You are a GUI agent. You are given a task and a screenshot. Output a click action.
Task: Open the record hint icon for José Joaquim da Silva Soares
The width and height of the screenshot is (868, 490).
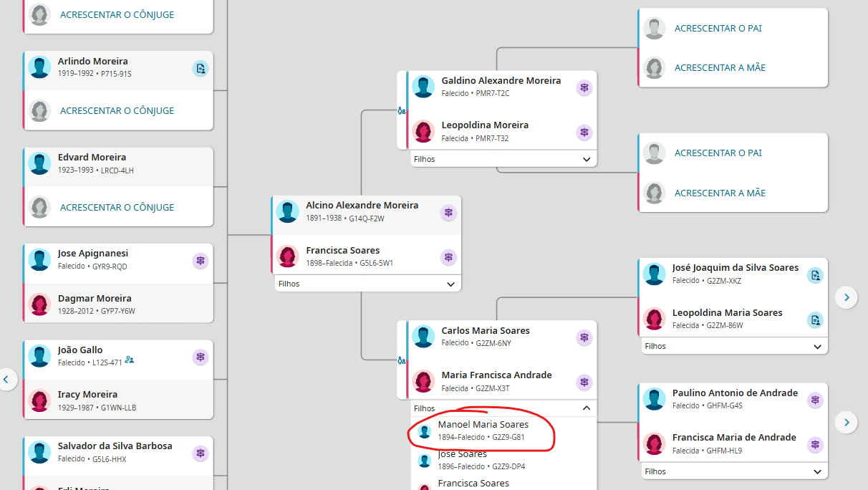815,275
